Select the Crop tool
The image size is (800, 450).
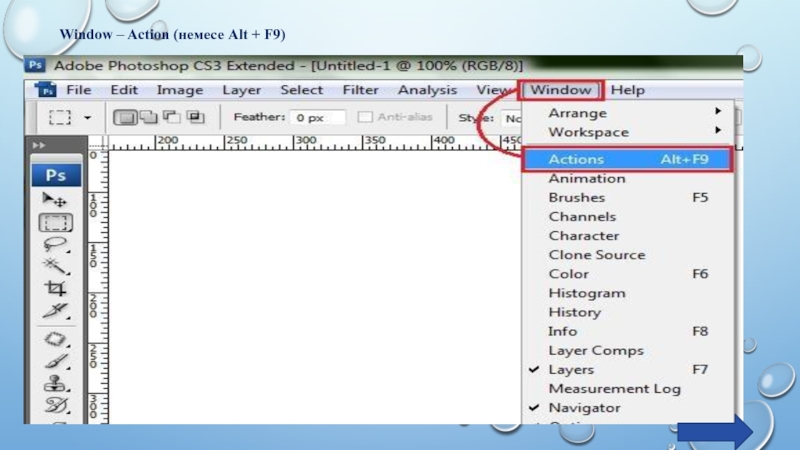(x=55, y=289)
